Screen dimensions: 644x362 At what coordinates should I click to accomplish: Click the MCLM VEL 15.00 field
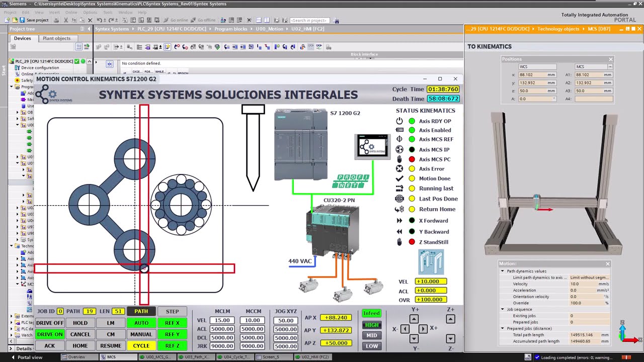point(222,320)
